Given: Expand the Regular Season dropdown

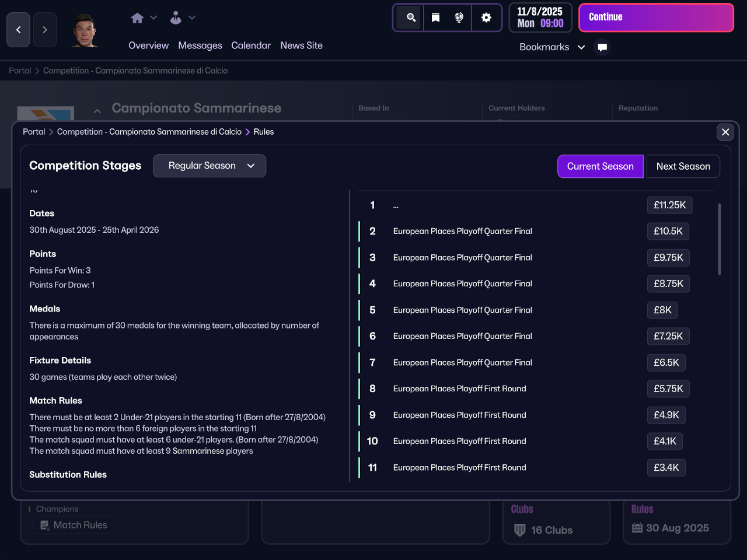Looking at the screenshot, I should point(210,166).
